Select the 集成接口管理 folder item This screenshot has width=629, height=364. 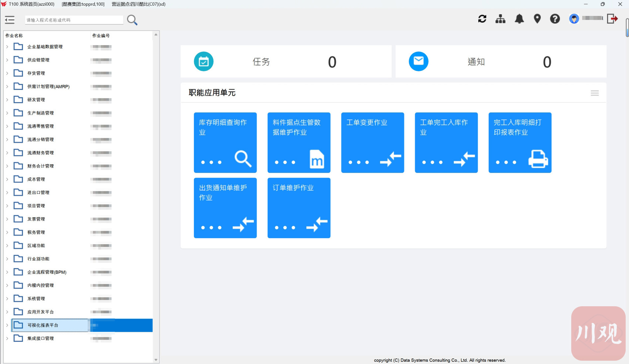click(40, 338)
